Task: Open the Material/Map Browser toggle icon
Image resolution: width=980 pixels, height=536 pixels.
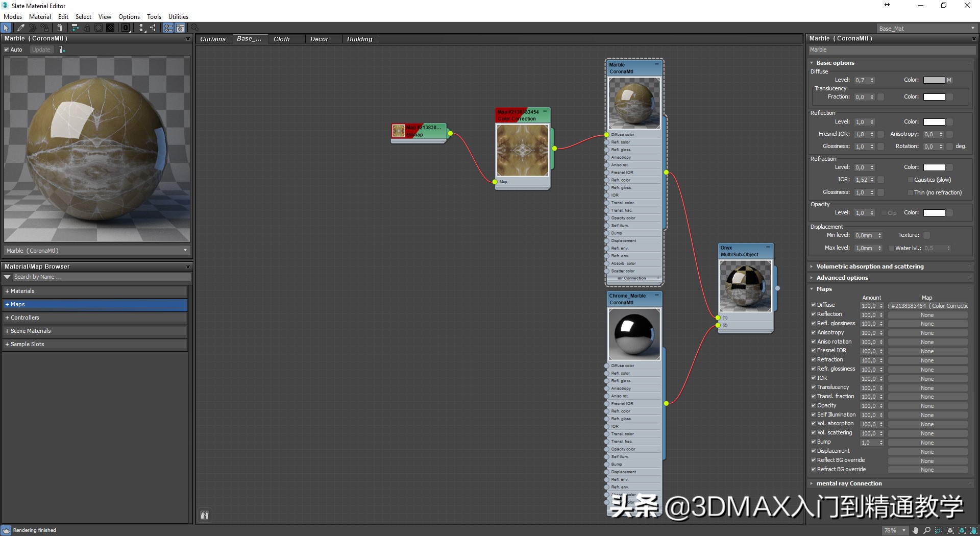Action: pos(168,28)
